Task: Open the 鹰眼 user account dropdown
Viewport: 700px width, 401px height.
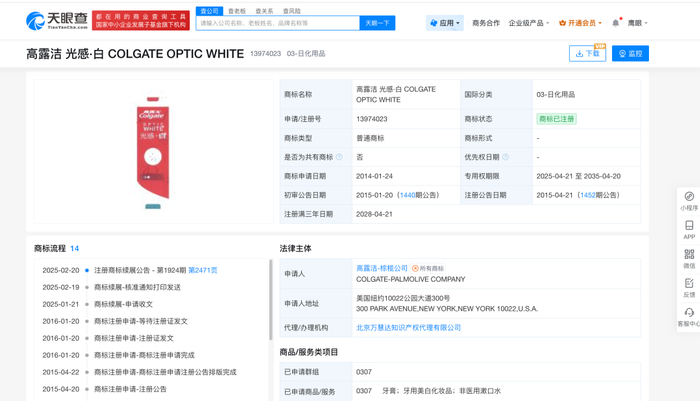Action: click(x=637, y=23)
